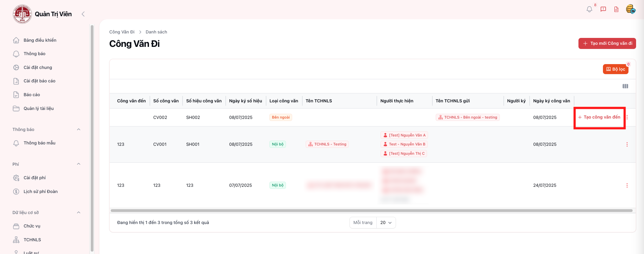Screen dimensions: 644x254
Task: Click the red document icon in header
Action: coord(616,9)
